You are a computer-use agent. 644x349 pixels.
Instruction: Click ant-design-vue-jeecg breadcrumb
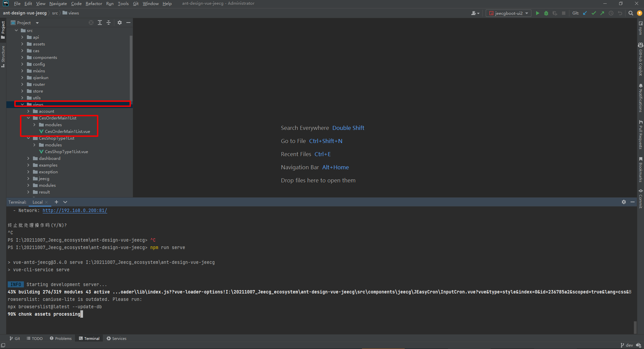[25, 13]
